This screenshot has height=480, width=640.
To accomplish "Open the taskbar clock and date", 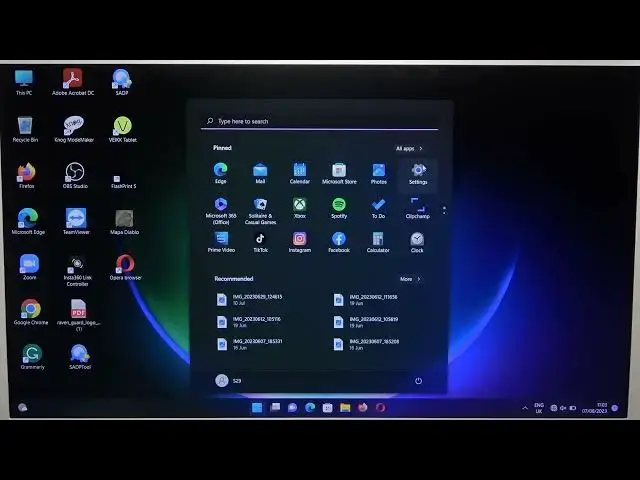I will click(594, 408).
